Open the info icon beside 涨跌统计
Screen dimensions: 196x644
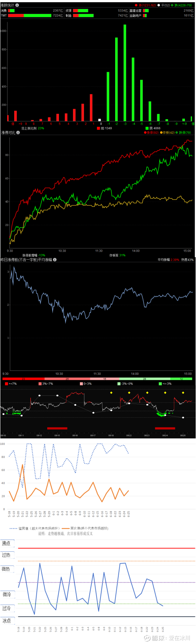[17, 5]
